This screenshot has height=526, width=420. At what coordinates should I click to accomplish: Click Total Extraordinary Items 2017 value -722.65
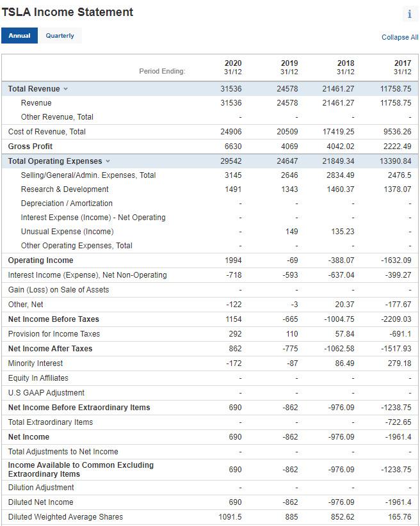(x=398, y=423)
